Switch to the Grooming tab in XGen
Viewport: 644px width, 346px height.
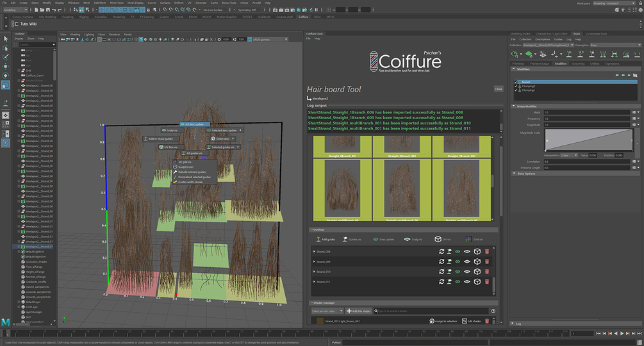click(x=578, y=63)
